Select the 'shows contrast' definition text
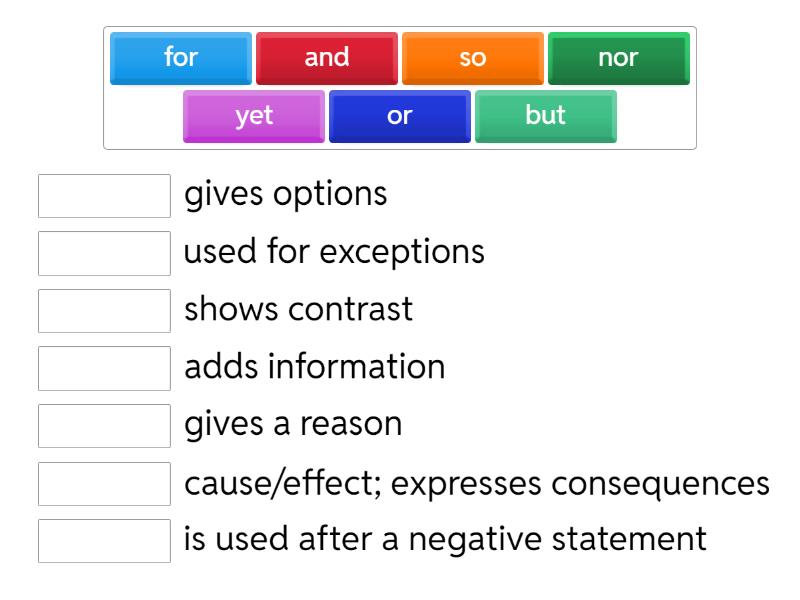This screenshot has width=800, height=600. (298, 310)
